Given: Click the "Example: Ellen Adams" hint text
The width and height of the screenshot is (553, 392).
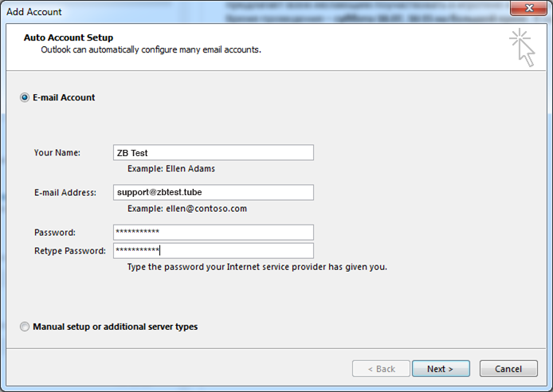Looking at the screenshot, I should 171,169.
